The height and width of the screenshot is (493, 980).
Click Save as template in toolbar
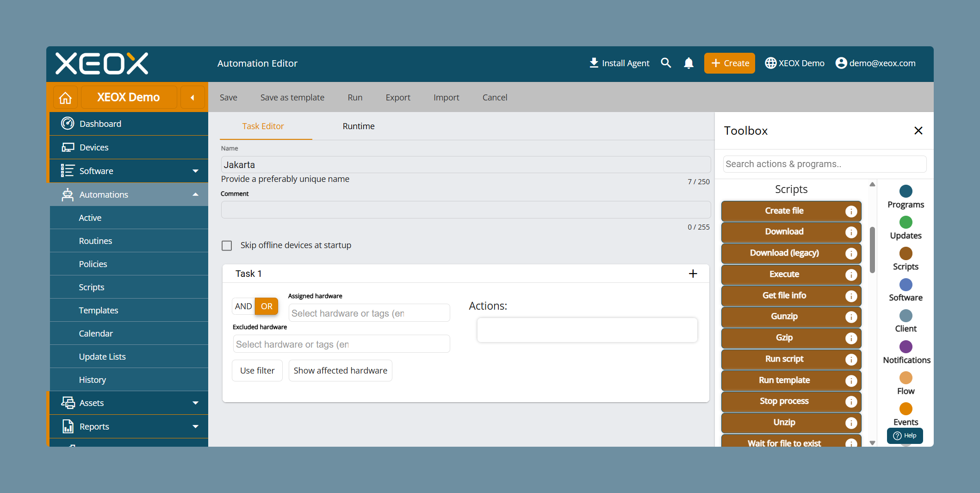[x=292, y=97]
